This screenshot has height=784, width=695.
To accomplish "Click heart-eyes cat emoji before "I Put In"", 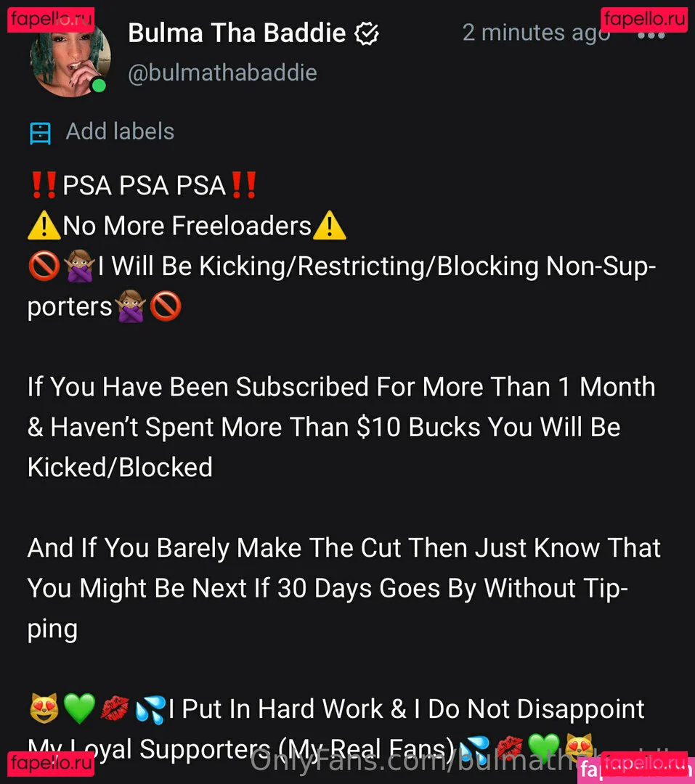I will point(44,709).
